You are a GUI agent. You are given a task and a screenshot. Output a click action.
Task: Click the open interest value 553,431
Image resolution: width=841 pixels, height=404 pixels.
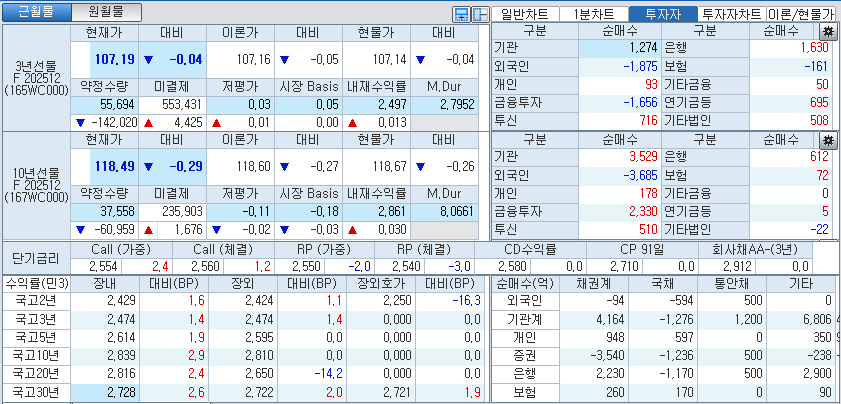(182, 104)
